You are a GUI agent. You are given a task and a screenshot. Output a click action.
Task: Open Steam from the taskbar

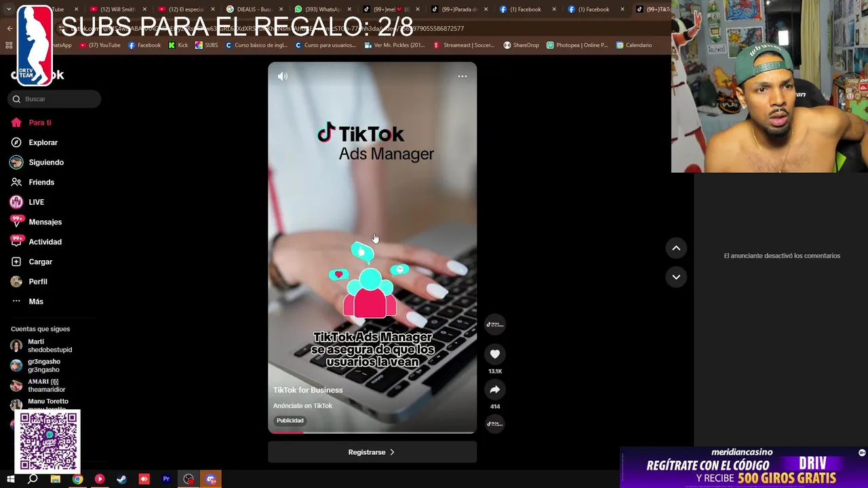coord(122,479)
